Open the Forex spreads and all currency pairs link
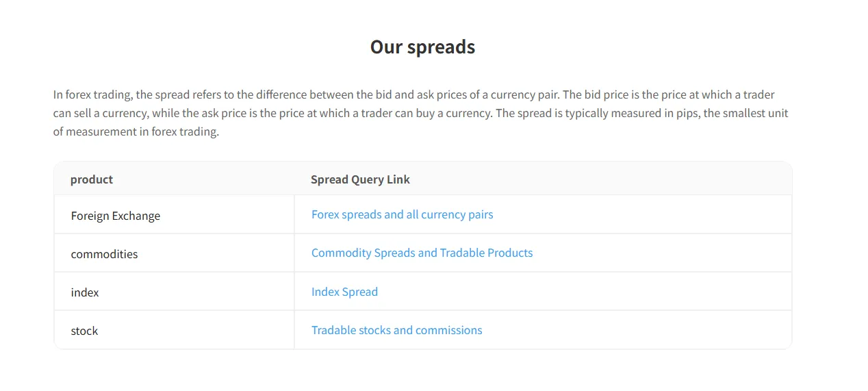Viewport: 868px width, 391px height. click(402, 214)
